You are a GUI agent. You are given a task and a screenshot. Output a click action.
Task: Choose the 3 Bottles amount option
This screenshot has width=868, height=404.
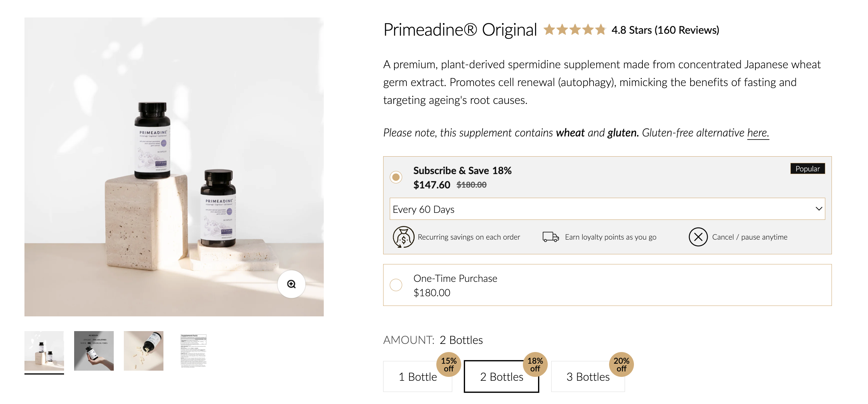pos(588,377)
